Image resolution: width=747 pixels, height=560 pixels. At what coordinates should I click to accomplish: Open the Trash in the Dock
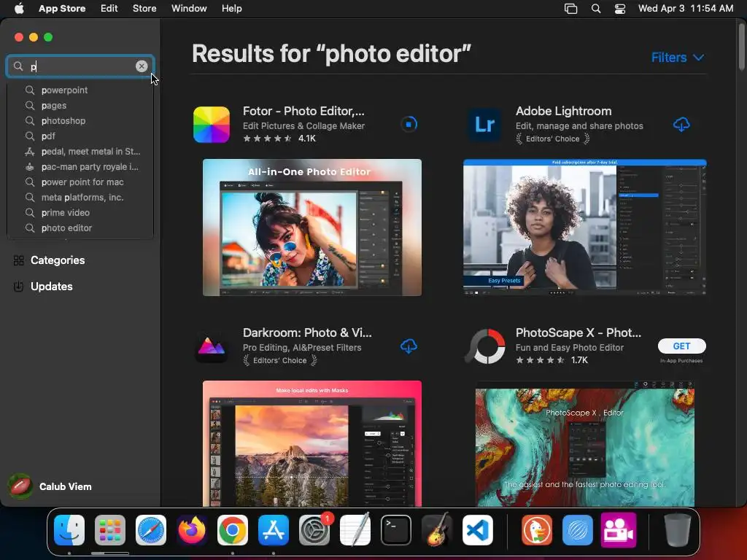click(678, 530)
